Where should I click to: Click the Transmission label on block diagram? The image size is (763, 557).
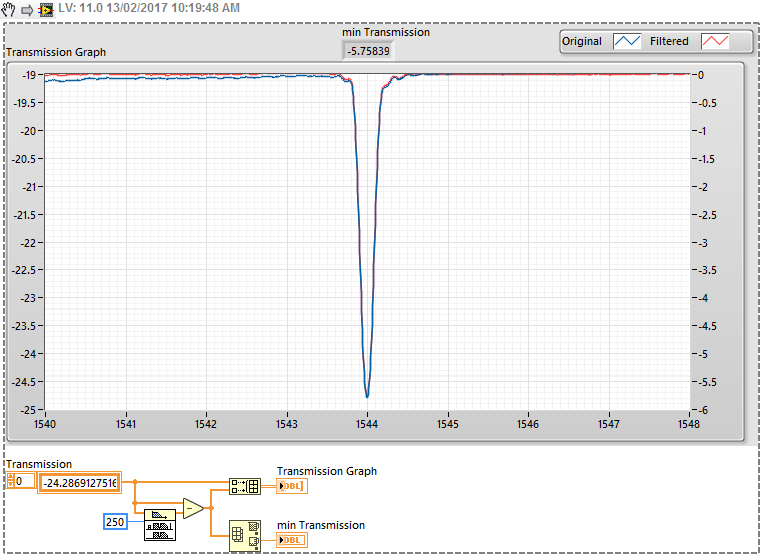coord(39,464)
